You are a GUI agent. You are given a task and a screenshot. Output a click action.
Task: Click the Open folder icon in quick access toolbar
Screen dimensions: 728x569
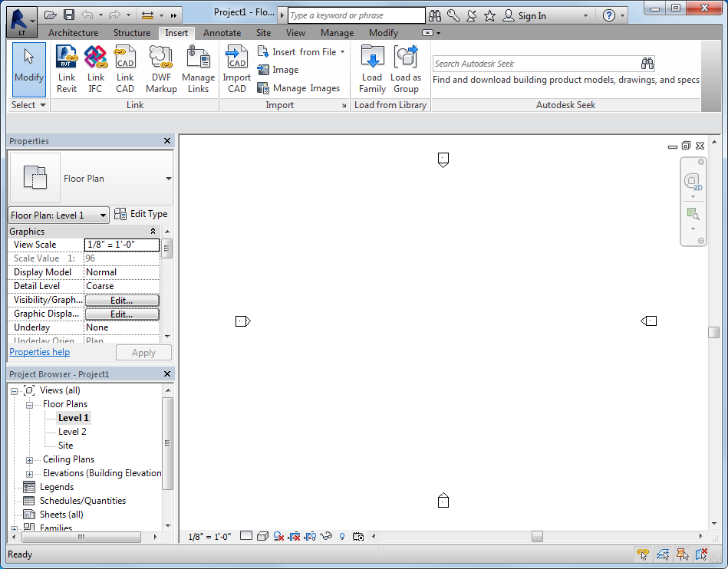tap(50, 15)
